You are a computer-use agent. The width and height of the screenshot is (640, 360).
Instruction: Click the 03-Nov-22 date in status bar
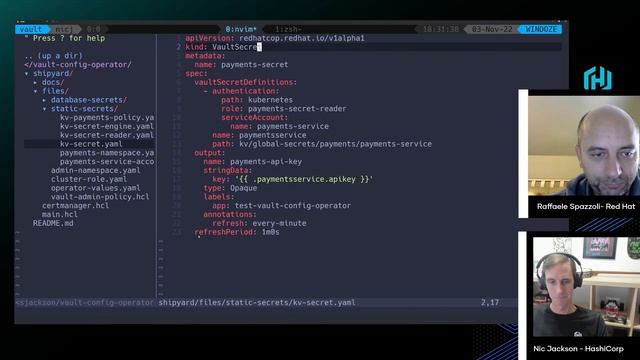click(492, 29)
